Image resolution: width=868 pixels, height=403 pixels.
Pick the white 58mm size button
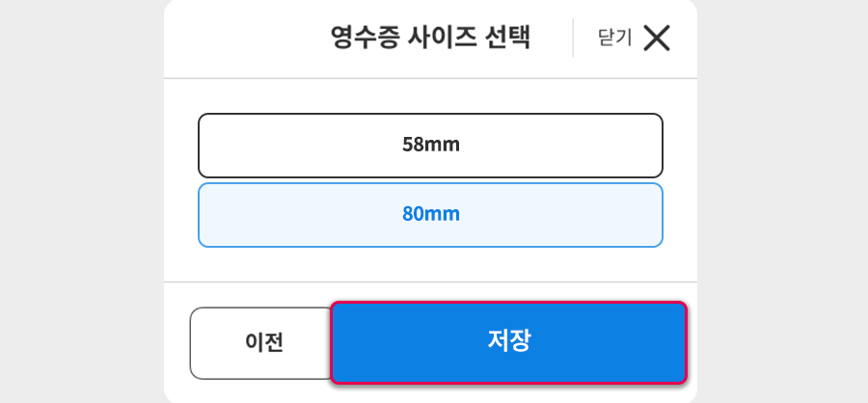(431, 146)
